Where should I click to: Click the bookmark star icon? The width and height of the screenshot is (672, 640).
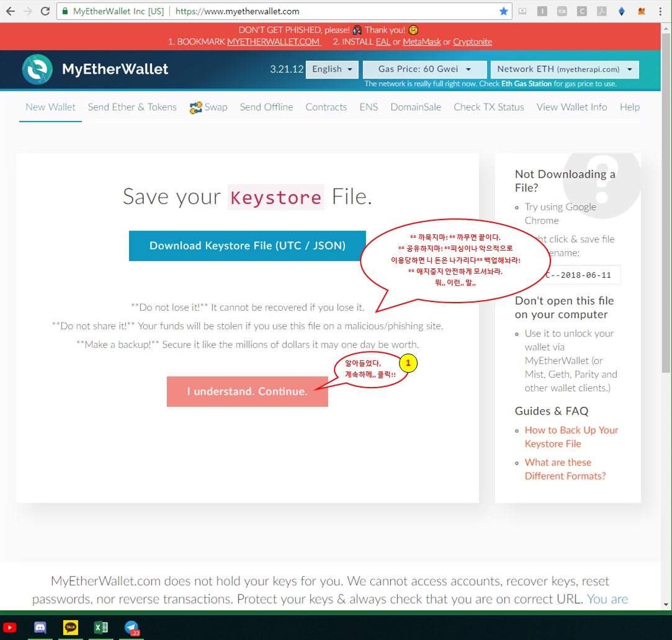coord(504,11)
